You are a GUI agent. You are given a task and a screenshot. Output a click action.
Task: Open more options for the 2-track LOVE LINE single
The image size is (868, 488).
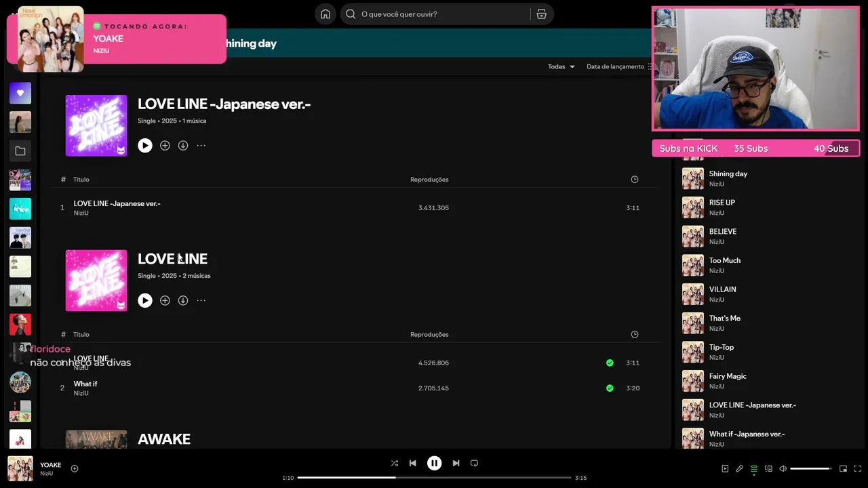point(201,300)
